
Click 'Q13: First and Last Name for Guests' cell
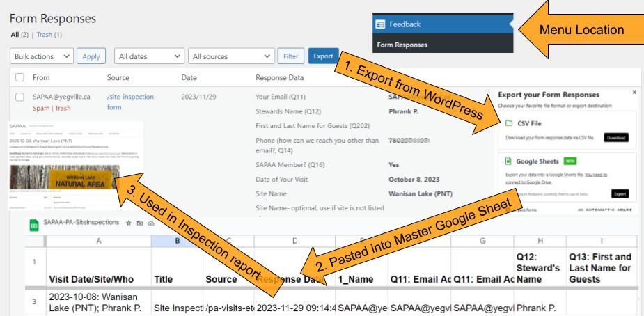[x=602, y=267]
